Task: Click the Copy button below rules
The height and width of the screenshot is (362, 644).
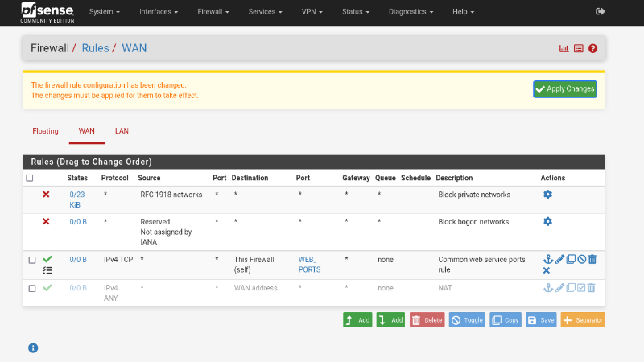Action: 506,320
